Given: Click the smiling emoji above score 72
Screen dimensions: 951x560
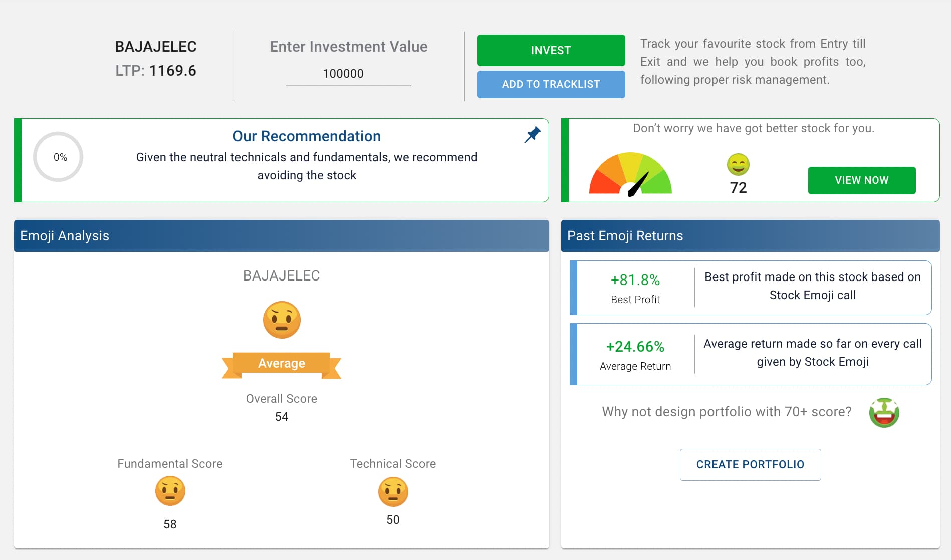Looking at the screenshot, I should coord(738,164).
